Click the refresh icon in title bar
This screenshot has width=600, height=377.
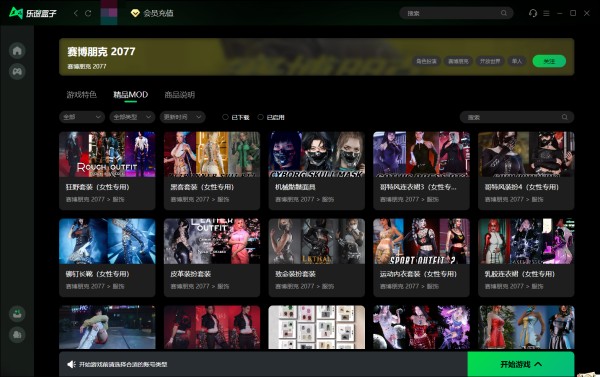click(x=88, y=13)
